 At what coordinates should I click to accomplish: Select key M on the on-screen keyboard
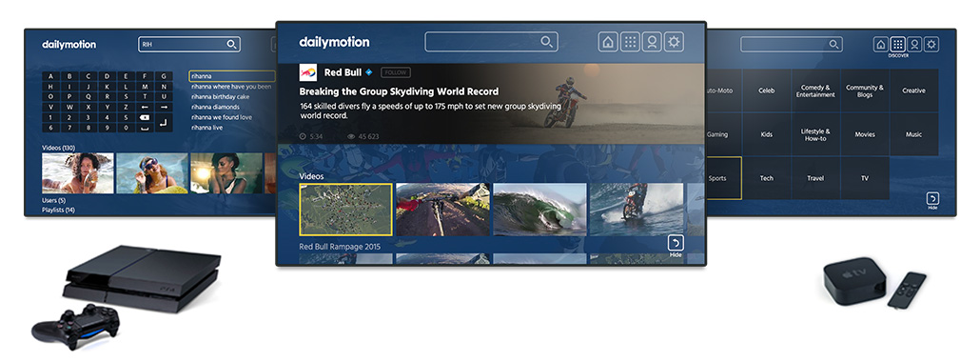(x=145, y=87)
